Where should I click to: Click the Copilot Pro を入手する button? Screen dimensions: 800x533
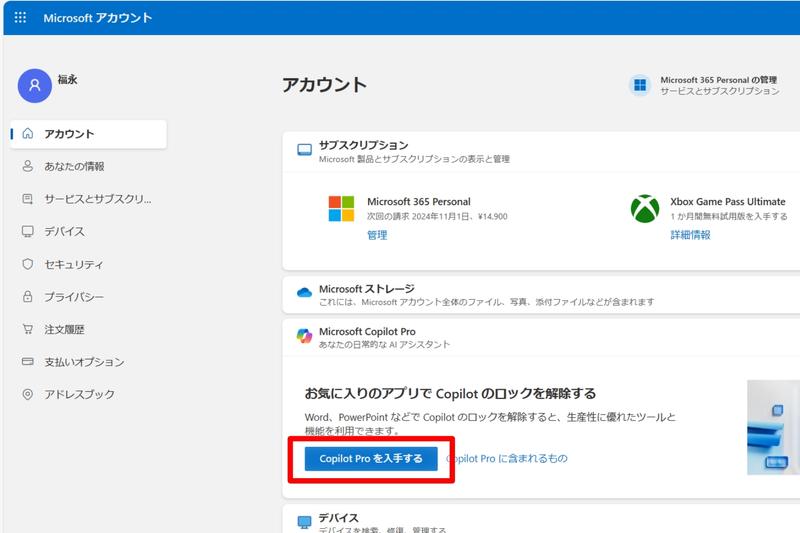click(x=371, y=459)
